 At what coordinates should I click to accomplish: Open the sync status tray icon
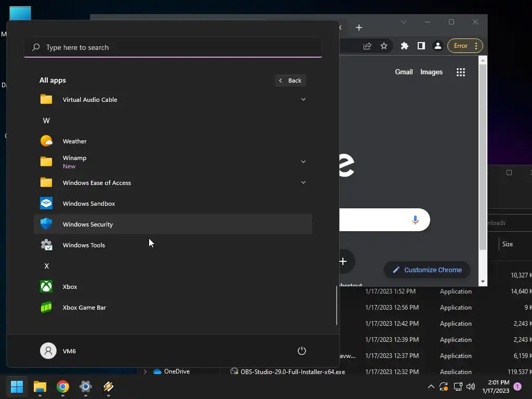coord(444,387)
